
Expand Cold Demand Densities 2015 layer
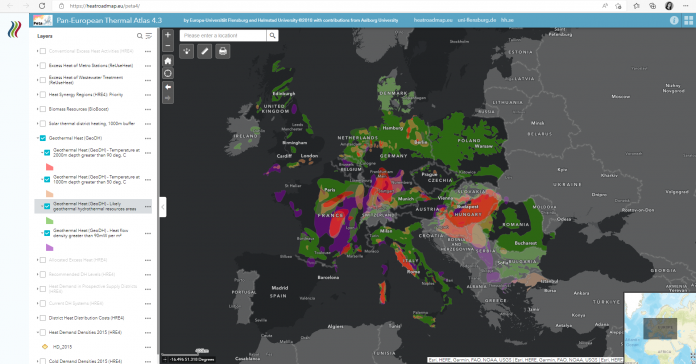[x=37, y=361]
